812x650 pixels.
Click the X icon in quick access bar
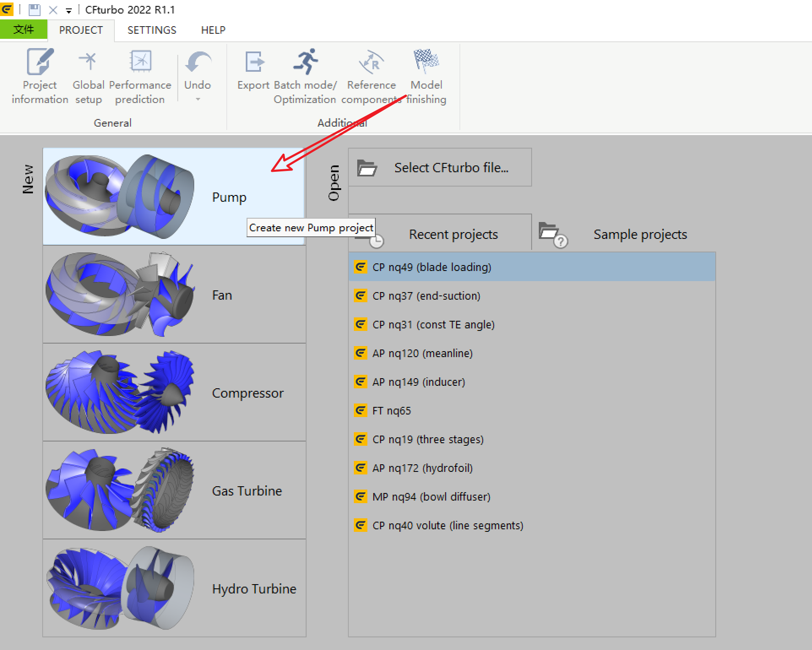tap(53, 10)
